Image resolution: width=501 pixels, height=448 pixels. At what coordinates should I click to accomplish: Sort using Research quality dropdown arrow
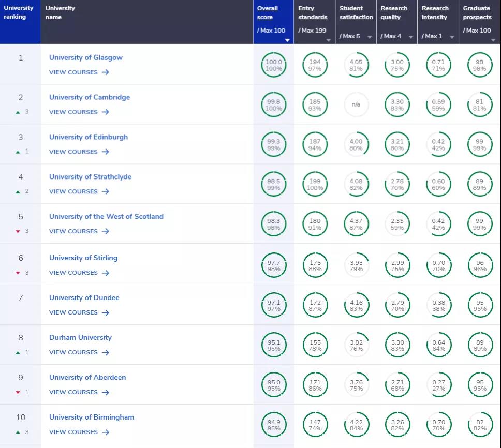click(410, 37)
